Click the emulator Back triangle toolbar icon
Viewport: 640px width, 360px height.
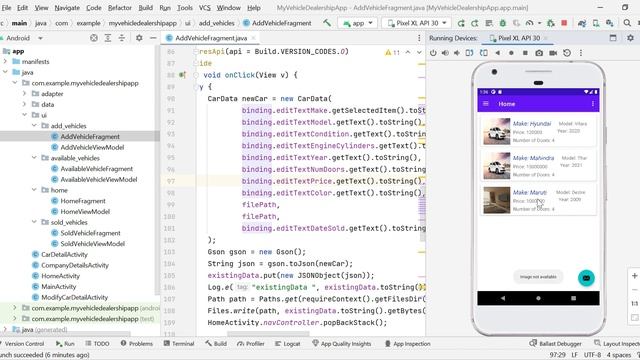498,53
